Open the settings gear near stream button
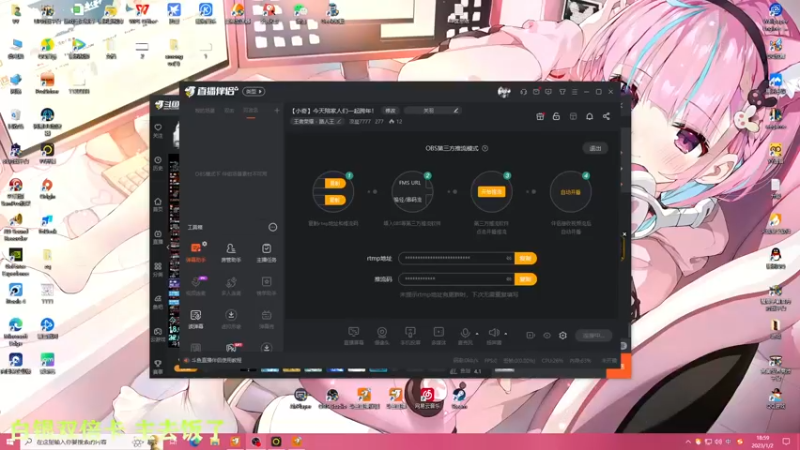800x450 pixels. 563,335
